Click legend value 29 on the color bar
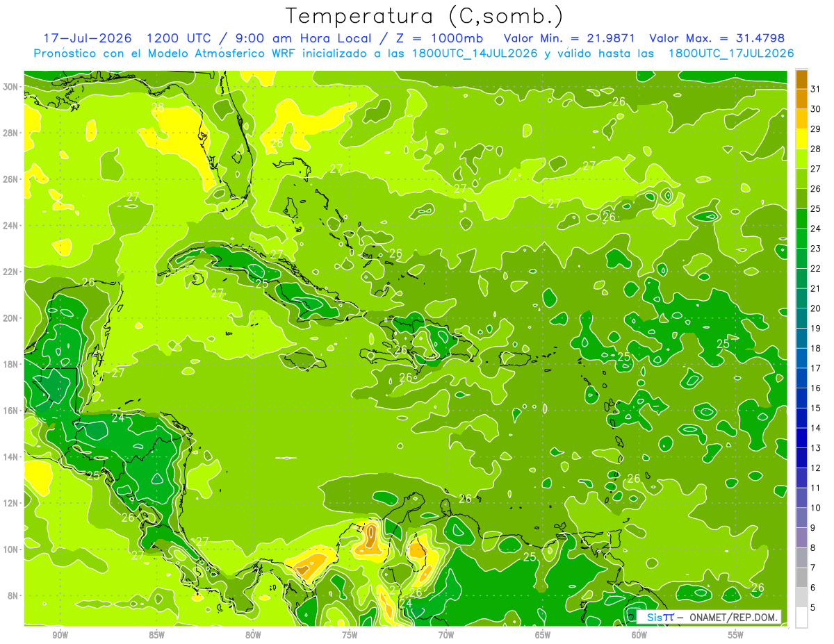 (x=815, y=129)
